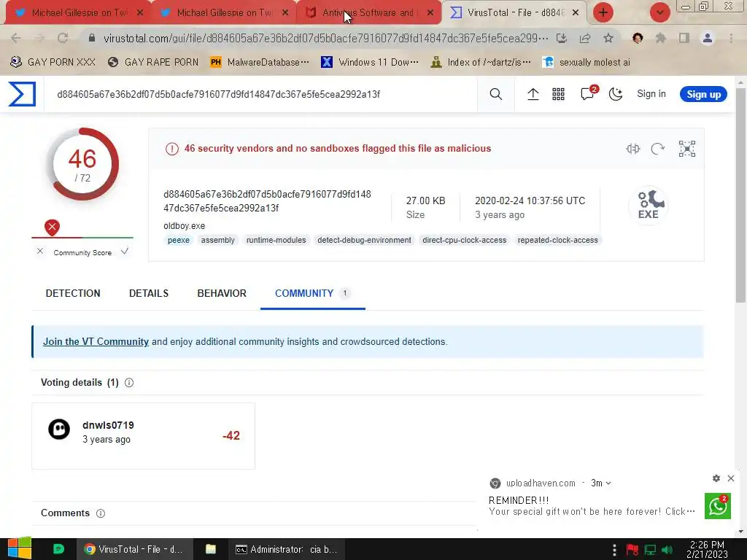
Task: Click the dnwls0719 avatar image
Action: tap(59, 429)
